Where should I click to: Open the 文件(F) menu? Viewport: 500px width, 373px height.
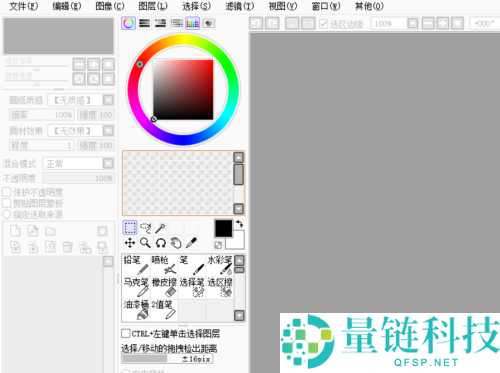[24, 6]
